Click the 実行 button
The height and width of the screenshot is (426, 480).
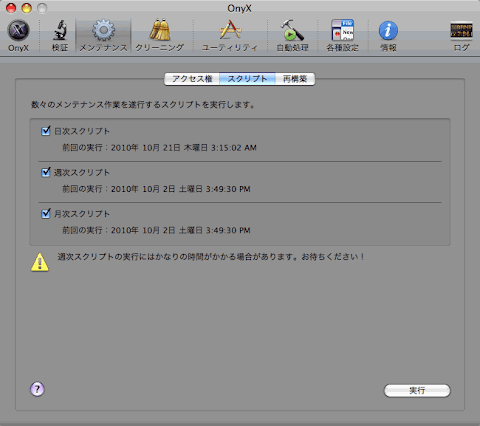(417, 390)
